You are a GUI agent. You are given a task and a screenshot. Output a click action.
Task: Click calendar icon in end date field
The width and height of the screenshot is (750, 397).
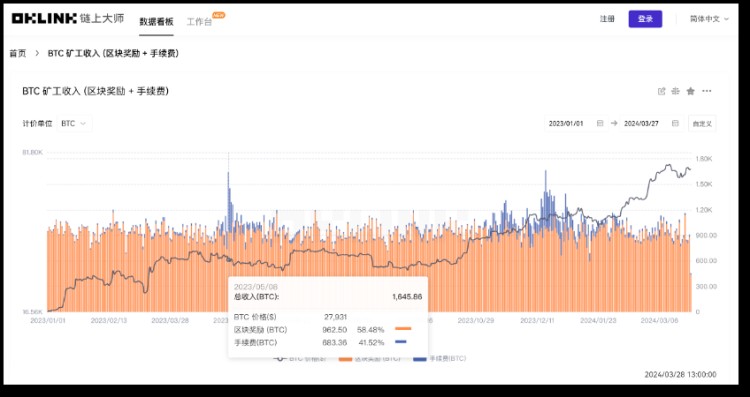[x=675, y=123]
